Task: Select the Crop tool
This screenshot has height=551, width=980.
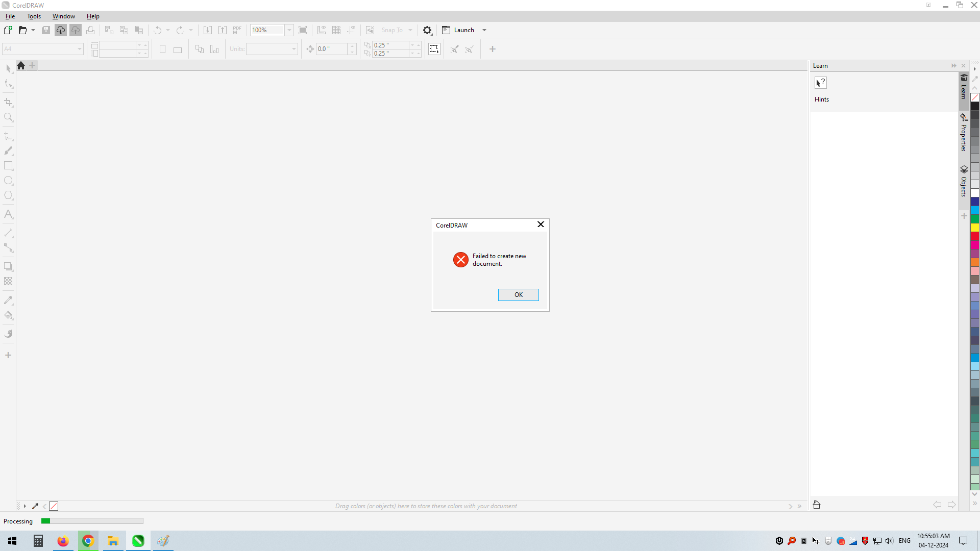Action: click(x=9, y=103)
